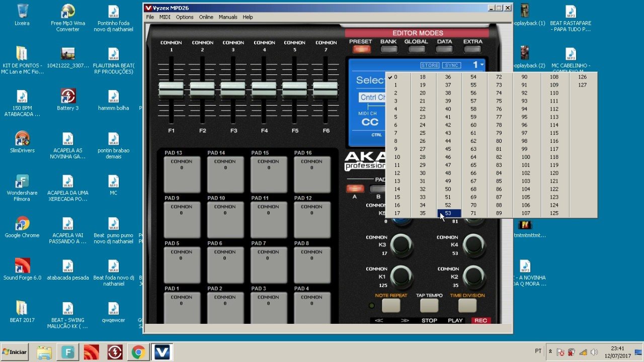Open the File menu
Screen dimensions: 644x362
pos(150,17)
